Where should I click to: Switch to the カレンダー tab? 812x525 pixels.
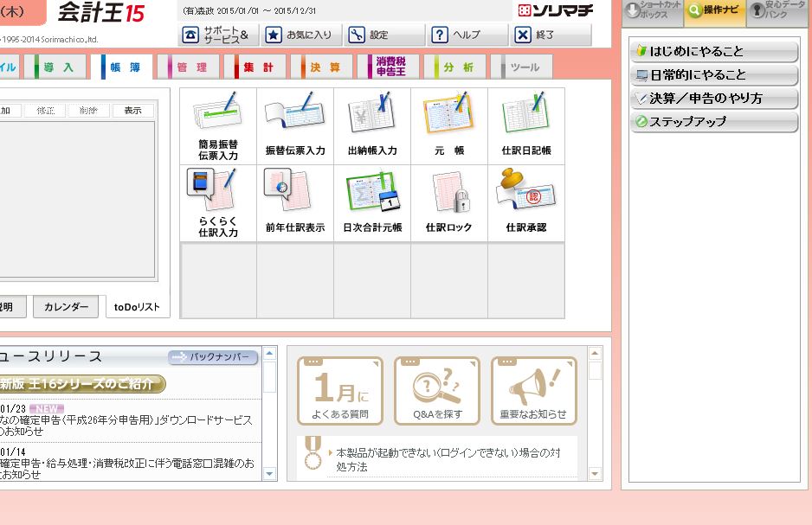(66, 307)
